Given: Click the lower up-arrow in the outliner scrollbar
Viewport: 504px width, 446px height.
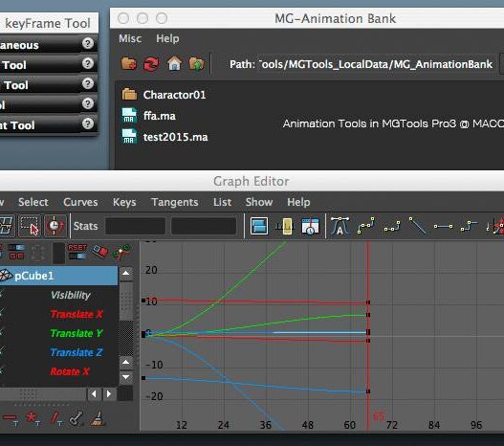Looking at the screenshot, I should pyautogui.click(x=126, y=363).
